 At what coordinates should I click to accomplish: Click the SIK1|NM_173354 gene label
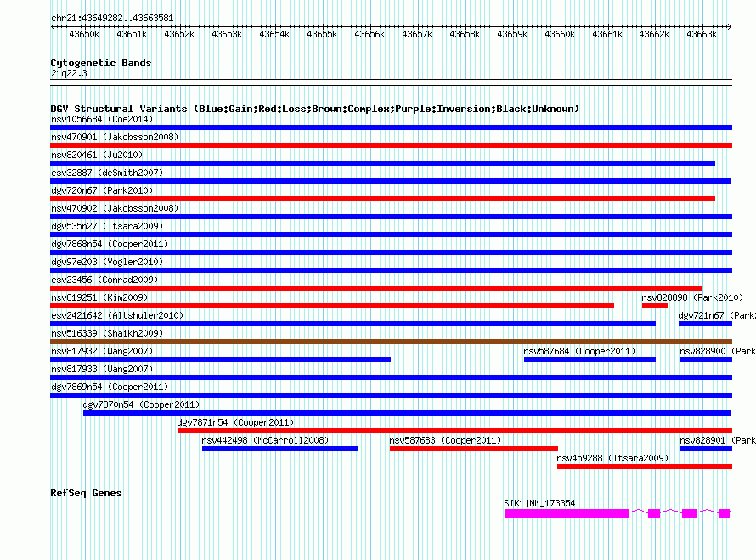[539, 503]
